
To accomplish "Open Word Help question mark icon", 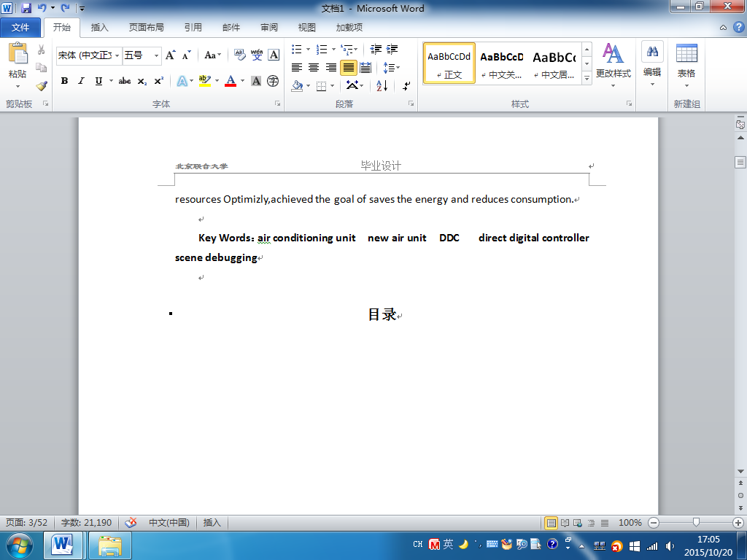I will (x=739, y=27).
